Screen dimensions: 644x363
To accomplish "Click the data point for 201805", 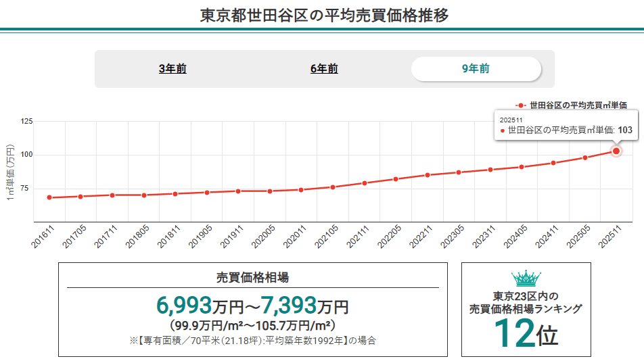I will [x=143, y=195].
